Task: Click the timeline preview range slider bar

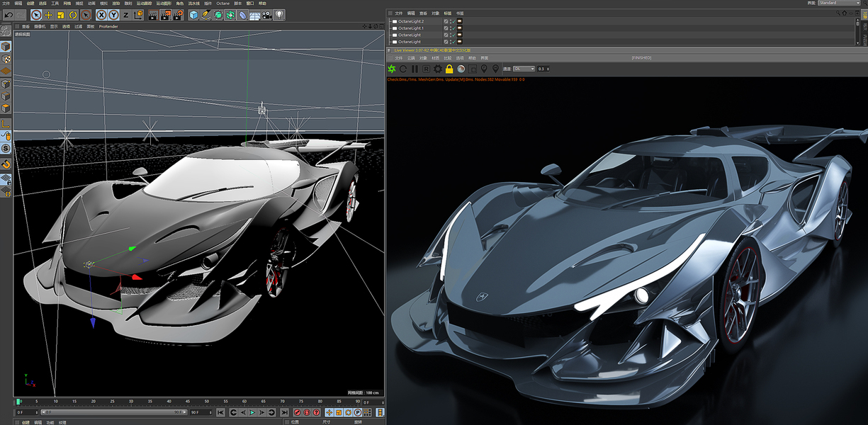Action: click(114, 412)
